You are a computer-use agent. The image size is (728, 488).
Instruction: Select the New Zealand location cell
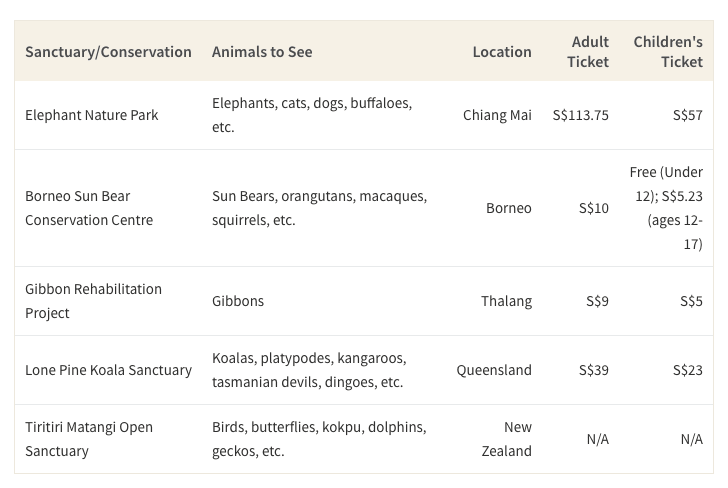[x=507, y=439]
